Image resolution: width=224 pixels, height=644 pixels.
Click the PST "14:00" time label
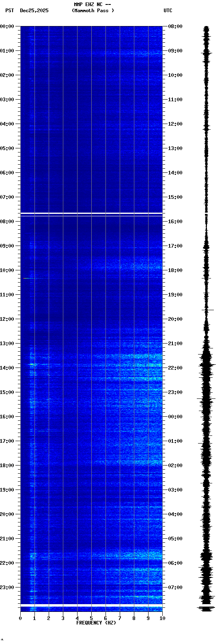tap(7, 368)
